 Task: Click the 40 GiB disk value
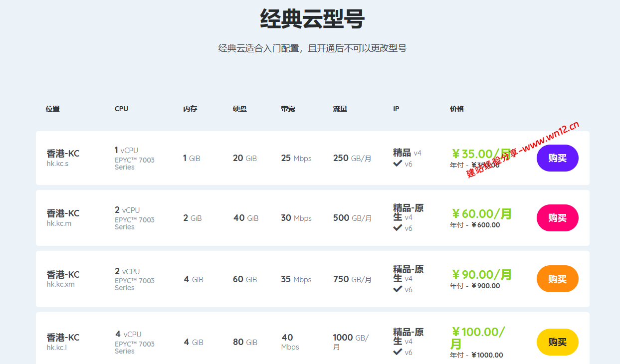[246, 218]
